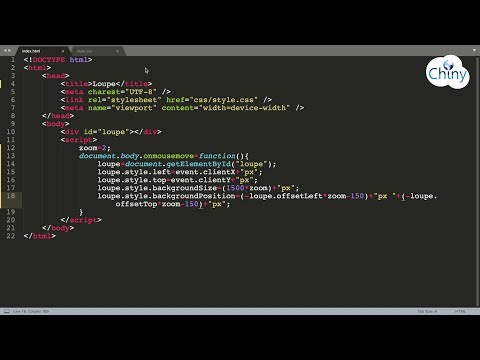
Task: Click offsetTop on the wrapped line
Action: point(136,204)
